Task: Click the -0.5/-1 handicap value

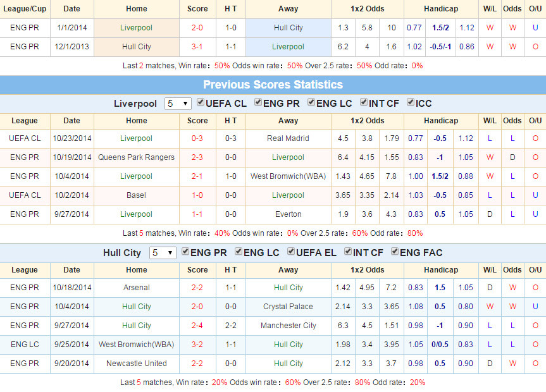Action: tap(440, 47)
